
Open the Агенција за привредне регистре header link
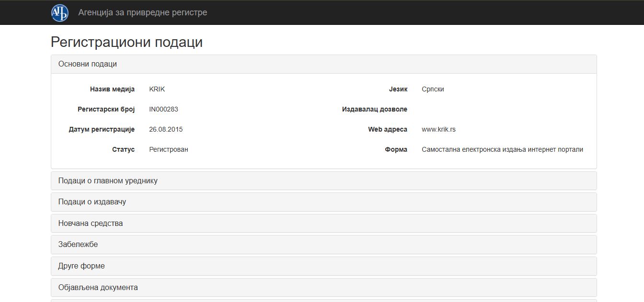[143, 12]
